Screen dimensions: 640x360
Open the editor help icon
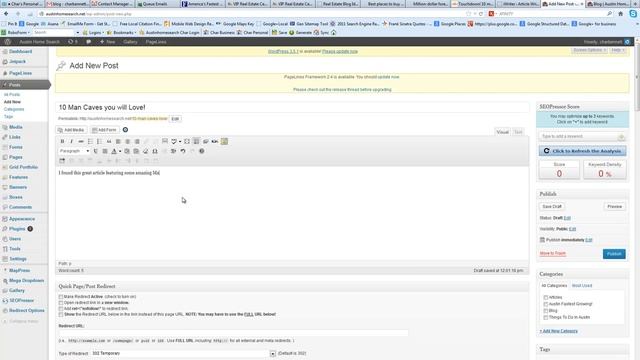(202, 151)
